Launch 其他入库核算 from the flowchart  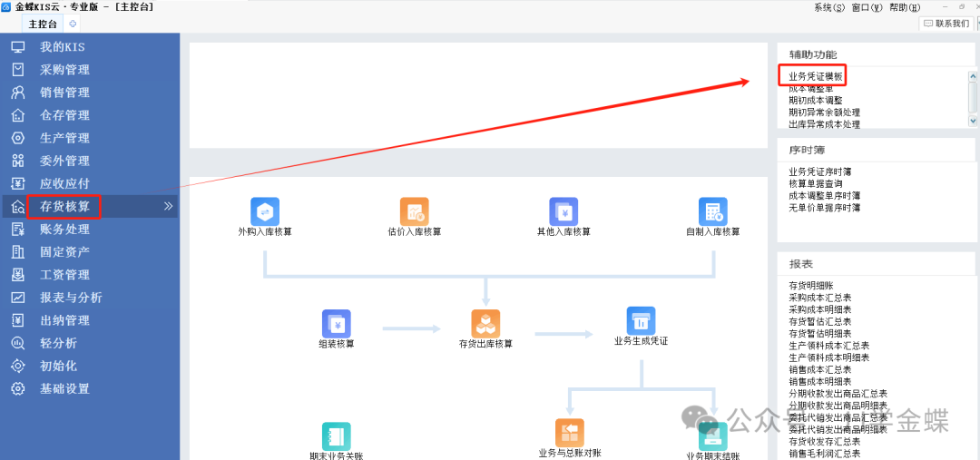point(563,212)
